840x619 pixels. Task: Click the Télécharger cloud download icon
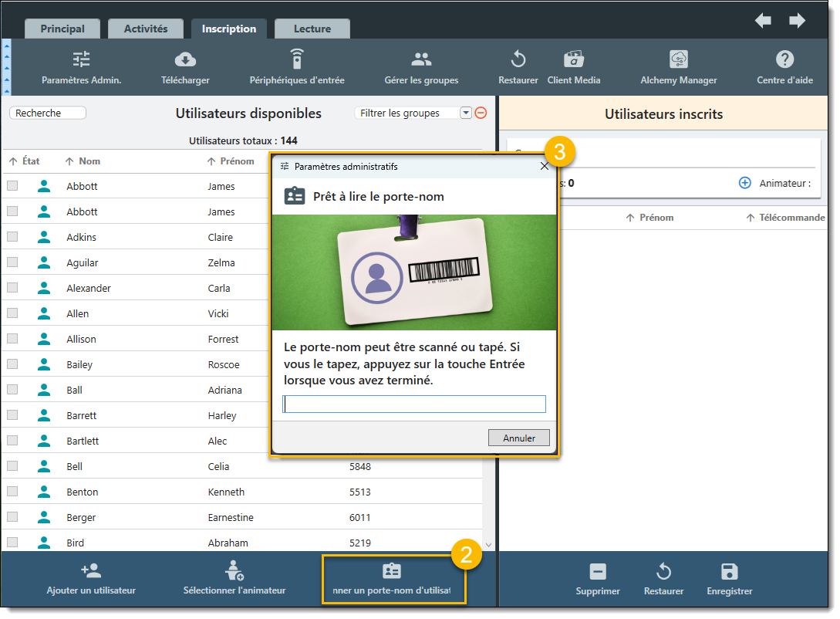(x=185, y=60)
